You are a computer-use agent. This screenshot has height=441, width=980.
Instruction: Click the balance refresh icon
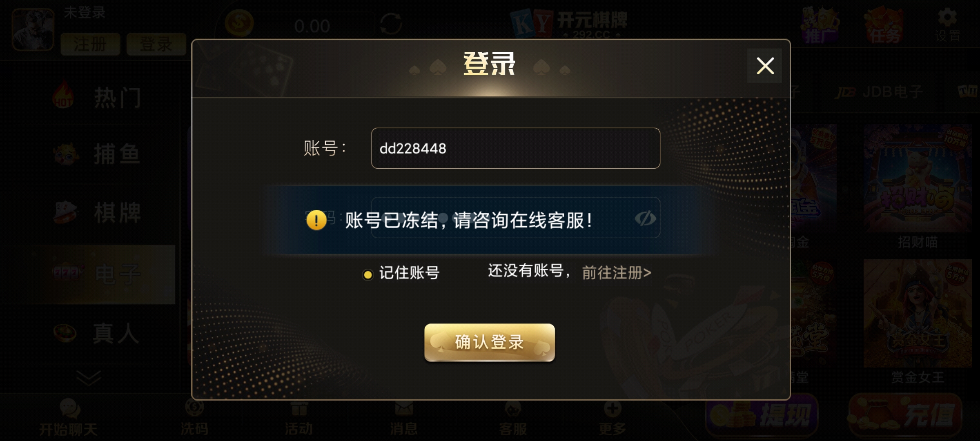391,24
